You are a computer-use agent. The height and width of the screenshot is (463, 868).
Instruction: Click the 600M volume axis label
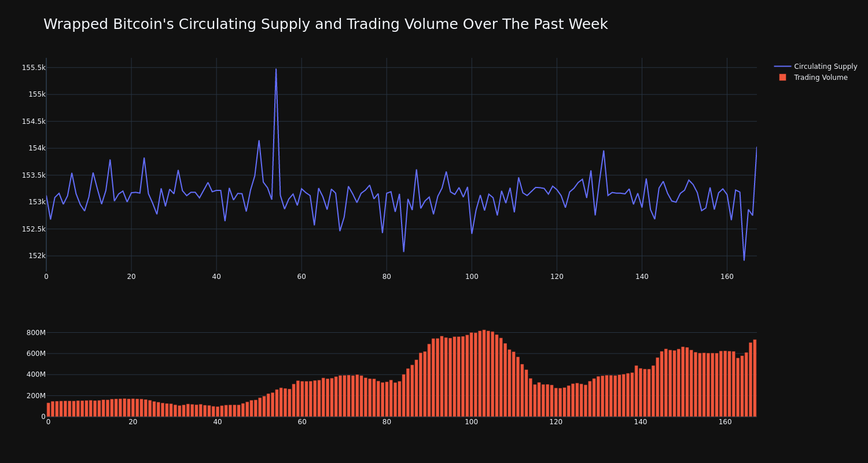pyautogui.click(x=36, y=354)
